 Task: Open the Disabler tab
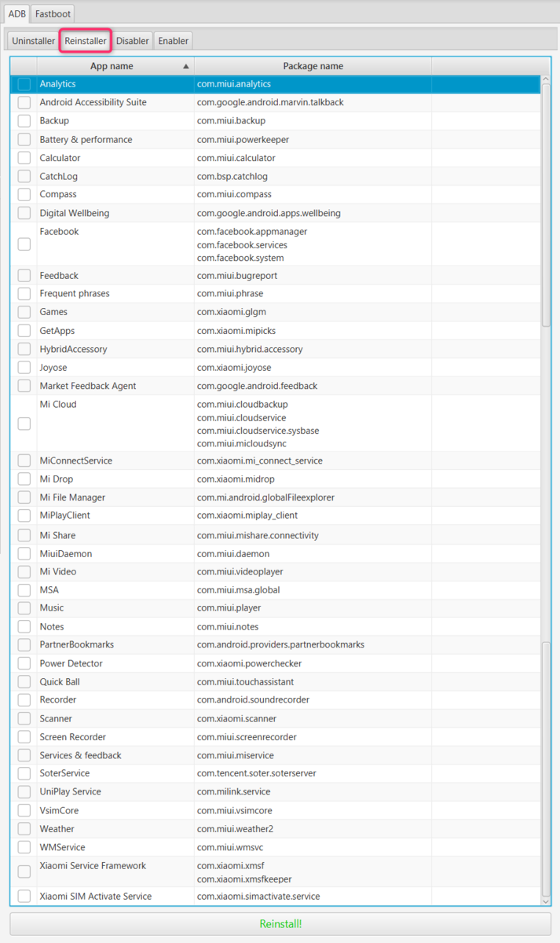pos(132,41)
